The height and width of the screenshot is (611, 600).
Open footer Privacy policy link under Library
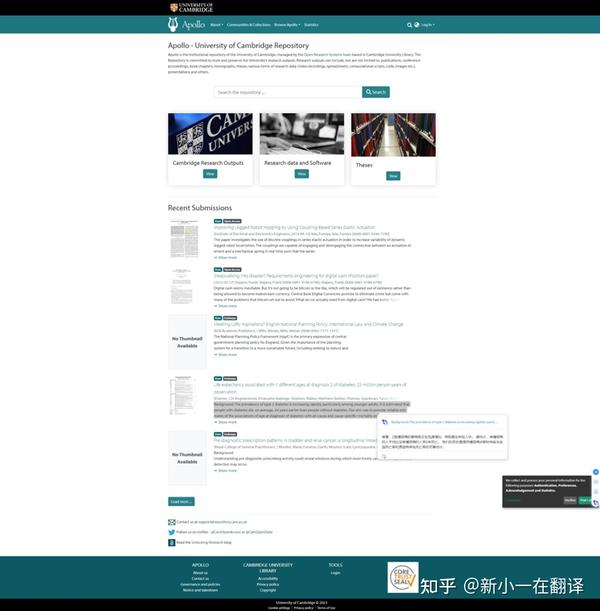pyautogui.click(x=268, y=585)
